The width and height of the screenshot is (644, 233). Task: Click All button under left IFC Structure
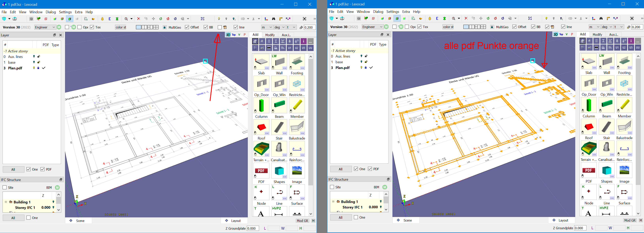point(13,218)
